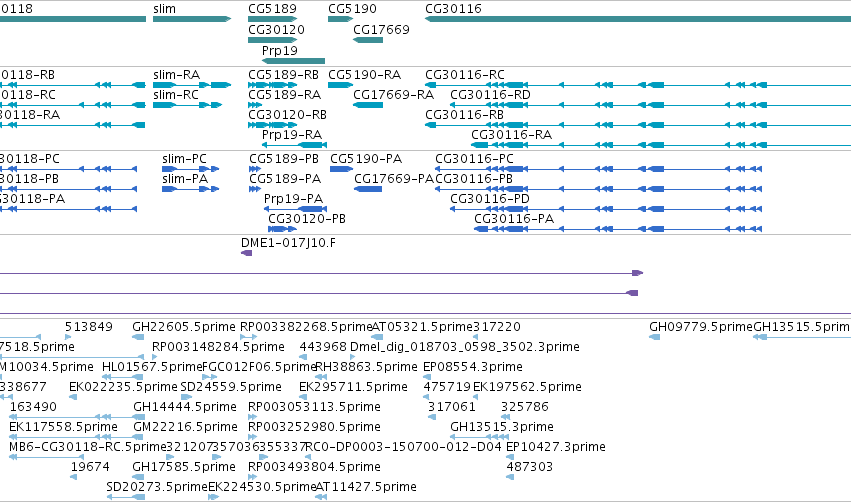851x502 pixels.
Task: Open transcript slim-RA
Action: coord(176,74)
